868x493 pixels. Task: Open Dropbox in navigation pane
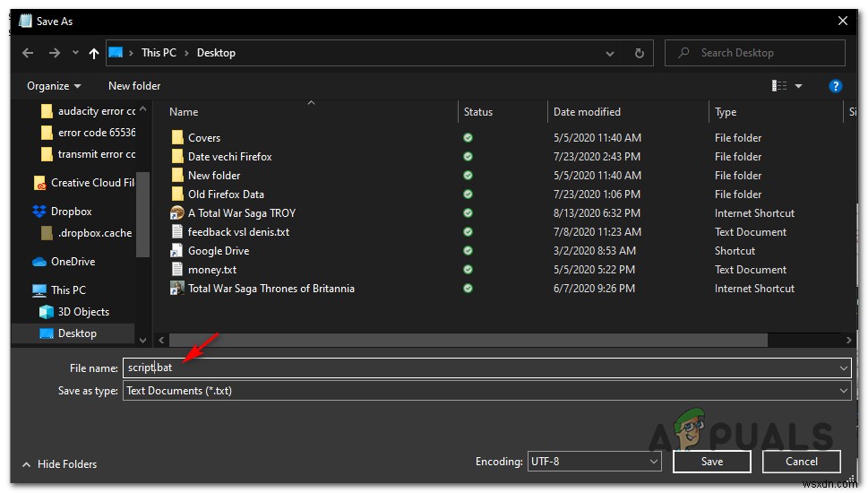coord(63,212)
